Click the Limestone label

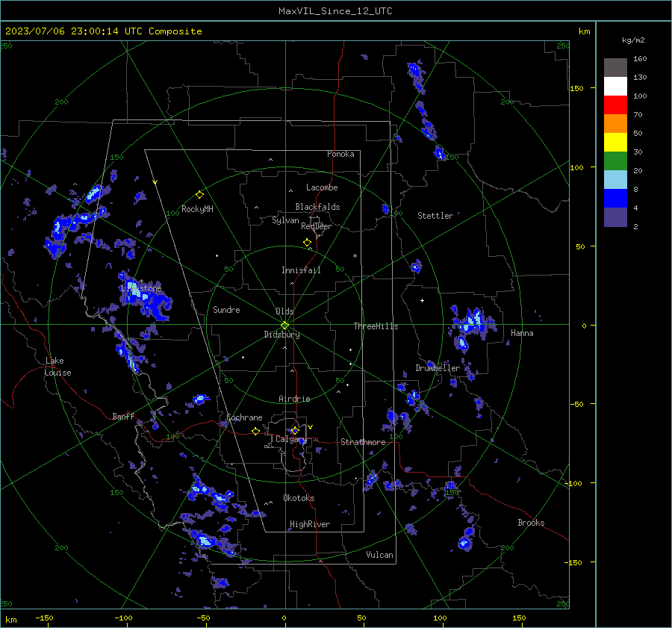coord(141,288)
